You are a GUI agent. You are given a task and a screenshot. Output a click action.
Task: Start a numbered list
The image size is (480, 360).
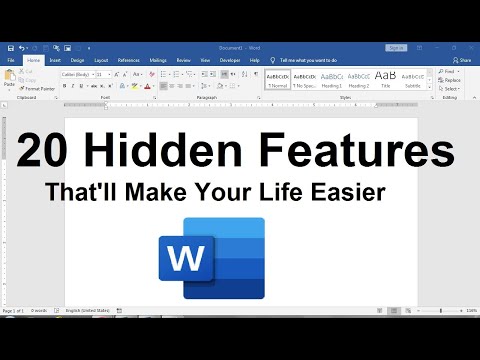pos(176,74)
